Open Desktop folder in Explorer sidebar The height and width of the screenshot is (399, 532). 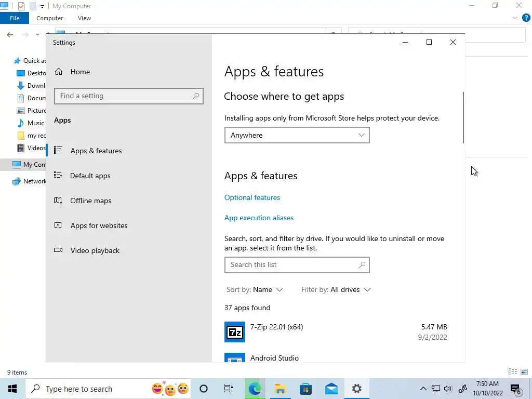(31, 73)
